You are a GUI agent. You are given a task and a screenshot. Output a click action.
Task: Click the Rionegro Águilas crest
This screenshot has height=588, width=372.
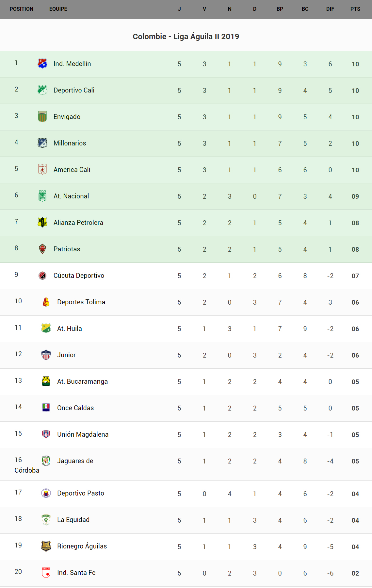click(x=46, y=546)
